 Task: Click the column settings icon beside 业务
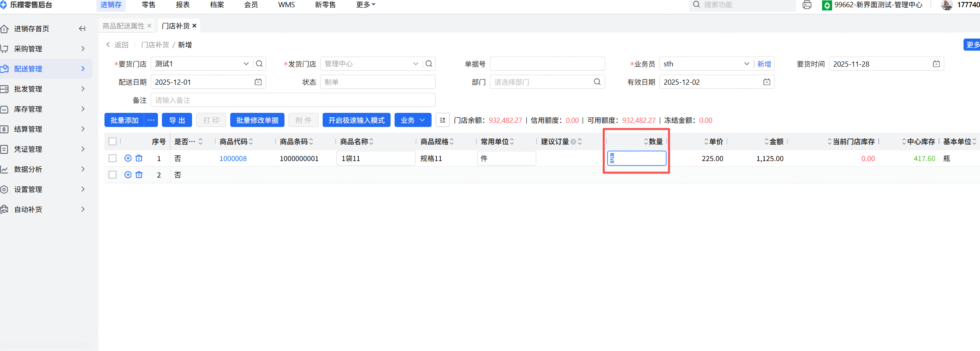point(442,120)
